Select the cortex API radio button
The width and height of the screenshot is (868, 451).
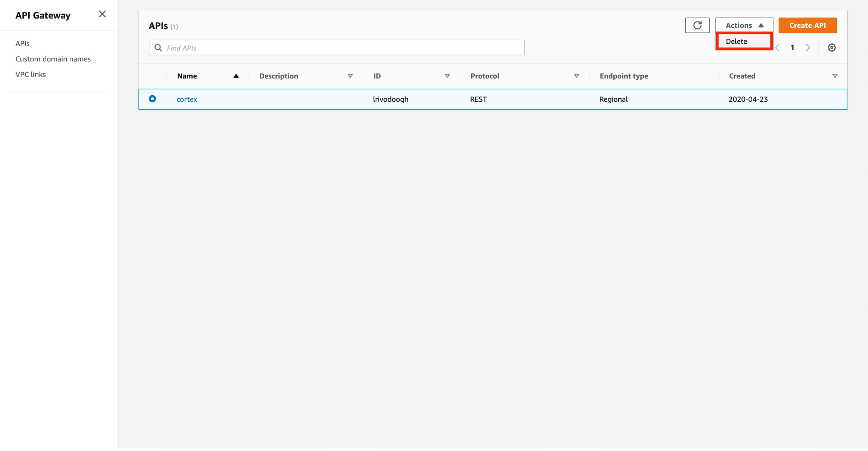[x=152, y=99]
